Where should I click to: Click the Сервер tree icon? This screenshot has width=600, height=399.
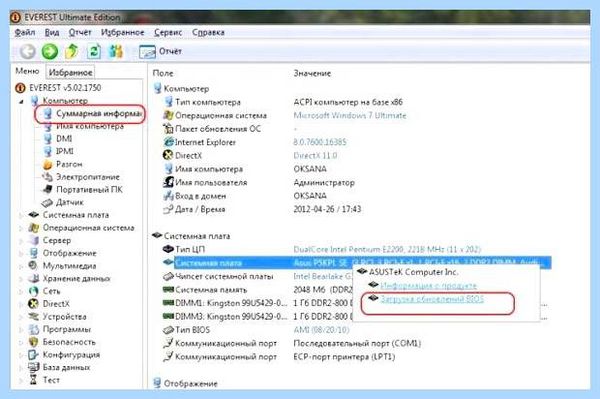[34, 241]
